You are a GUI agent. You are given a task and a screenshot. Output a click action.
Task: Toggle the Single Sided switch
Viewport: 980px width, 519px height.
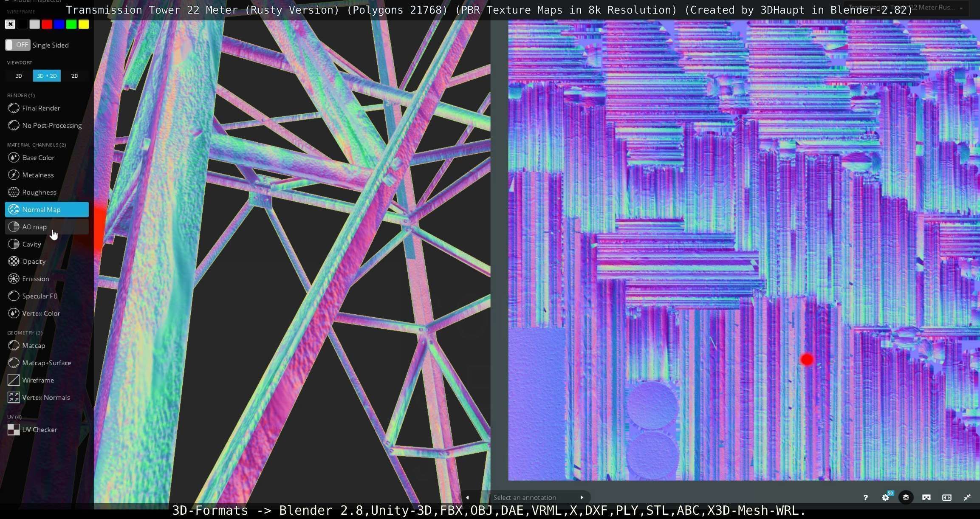click(17, 45)
